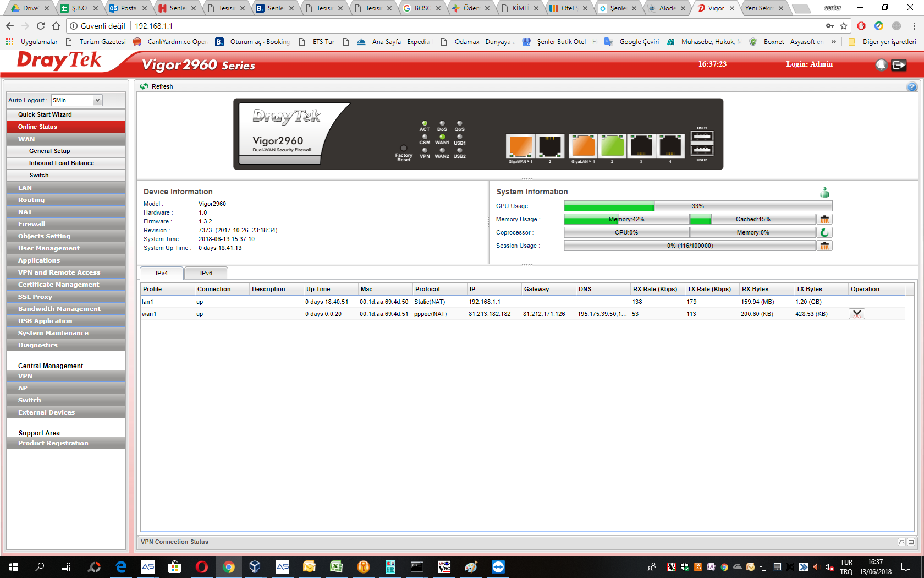Click the green coprocessor refresh icon
The height and width of the screenshot is (578, 924).
point(824,233)
